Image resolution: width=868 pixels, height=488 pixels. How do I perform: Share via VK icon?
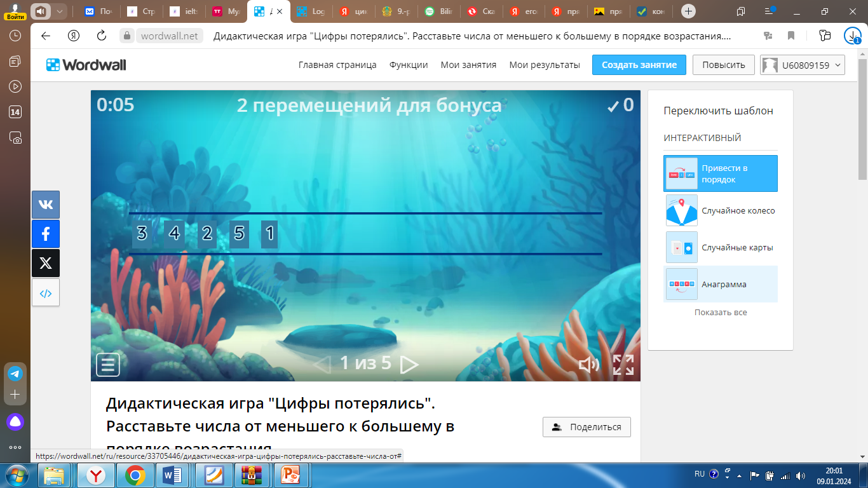click(46, 205)
